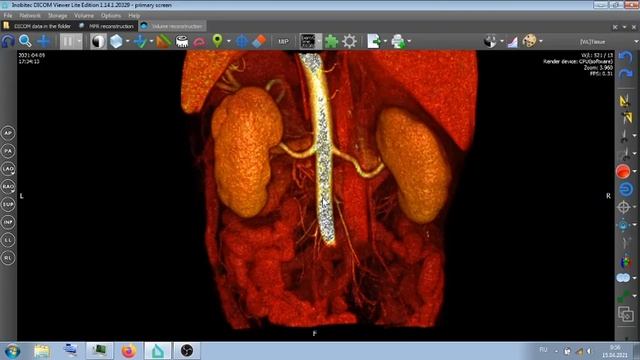Open the File menu
Screen dimensions: 640x360
pos(8,16)
